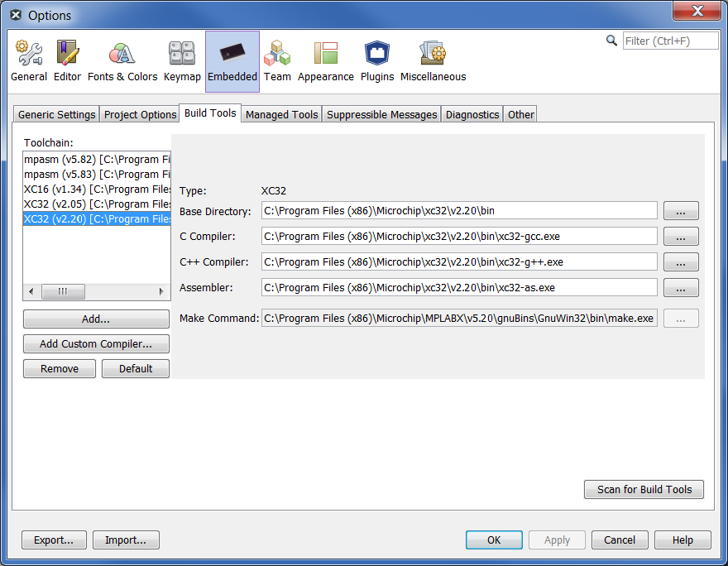
Task: Open the General options category
Action: coord(29,61)
